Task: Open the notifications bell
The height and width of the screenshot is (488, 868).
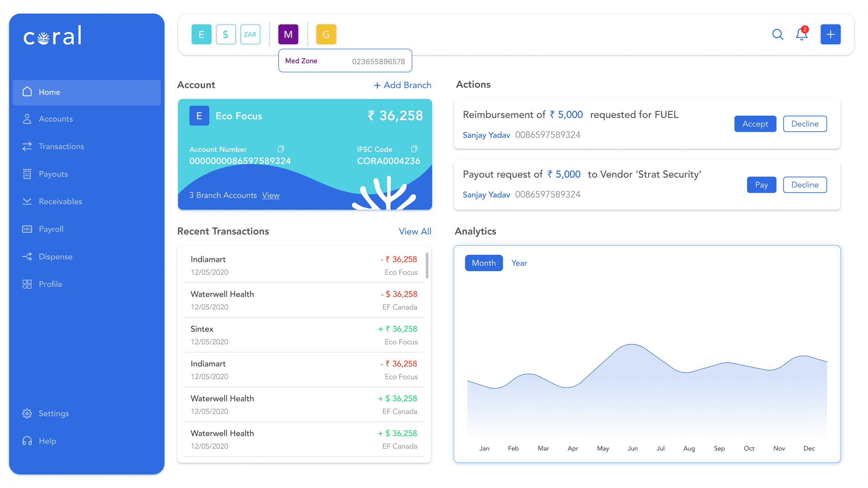Action: tap(801, 34)
